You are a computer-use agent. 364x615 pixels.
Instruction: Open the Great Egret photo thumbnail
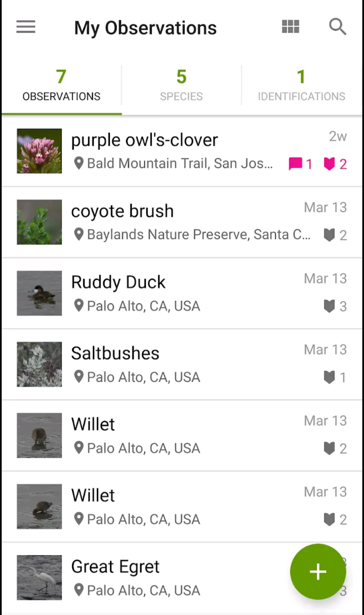click(x=39, y=578)
